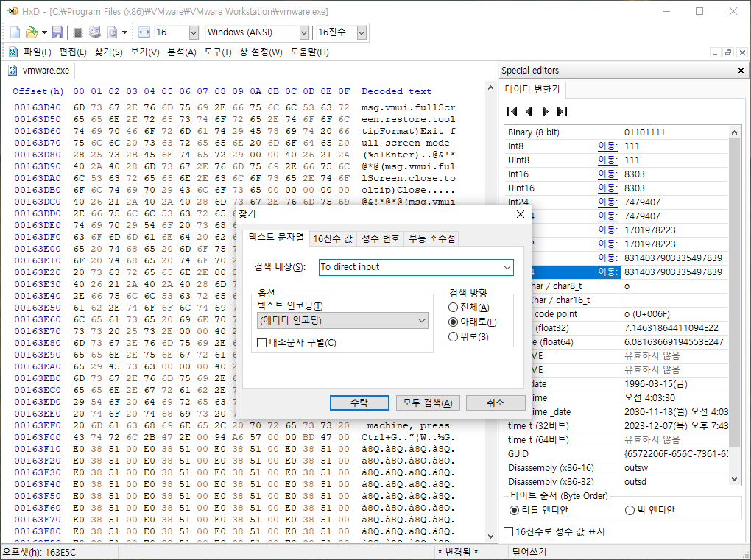The image size is (751, 560).
Task: Open the 파일(F) menu
Action: (x=38, y=52)
